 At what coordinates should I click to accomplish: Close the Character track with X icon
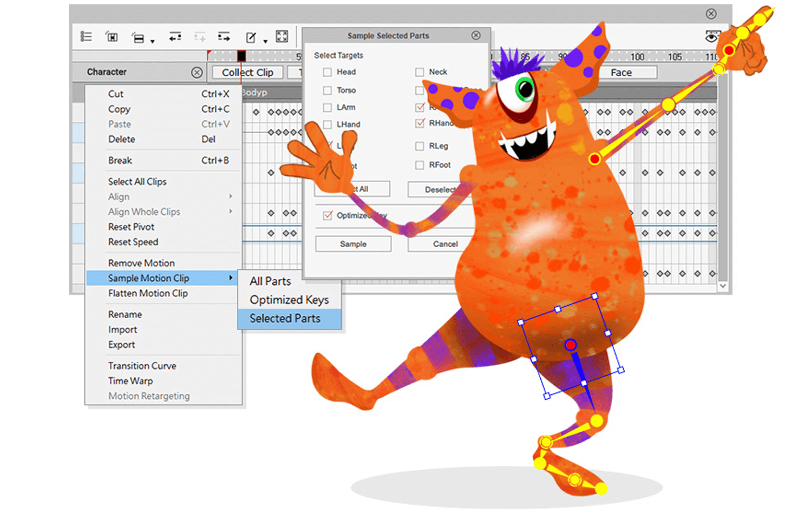tap(197, 72)
